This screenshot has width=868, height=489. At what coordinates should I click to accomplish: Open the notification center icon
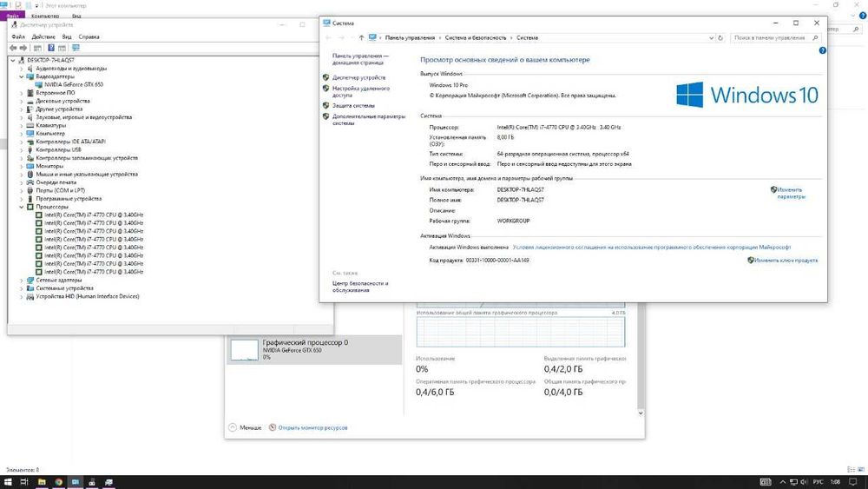pyautogui.click(x=853, y=482)
